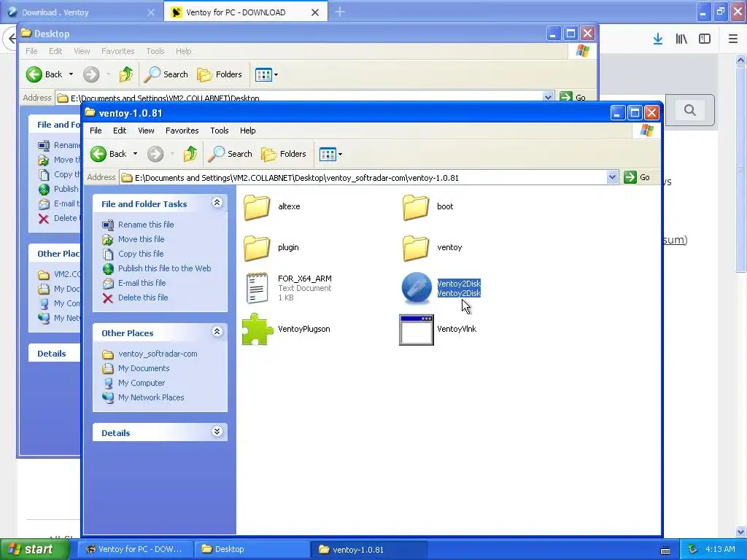Viewport: 747px width, 560px height.
Task: Toggle Folders in Desktop window toolbar
Action: 220,74
